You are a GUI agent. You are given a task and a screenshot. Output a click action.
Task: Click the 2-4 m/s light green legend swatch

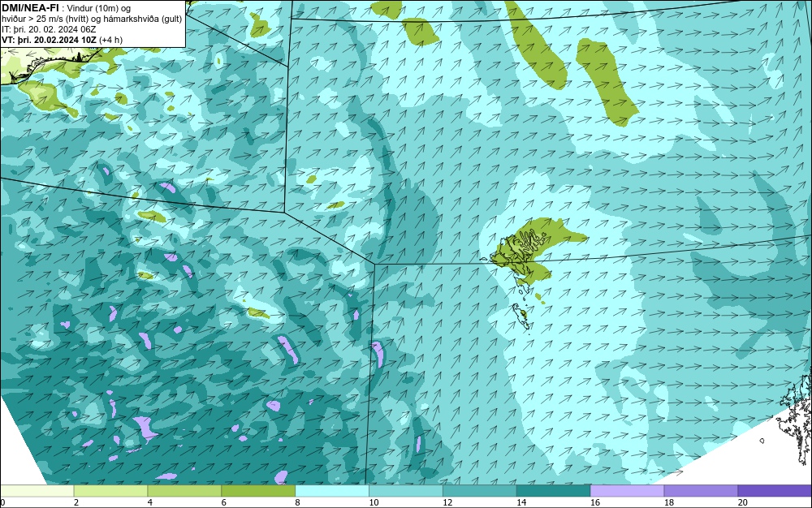(x=110, y=491)
